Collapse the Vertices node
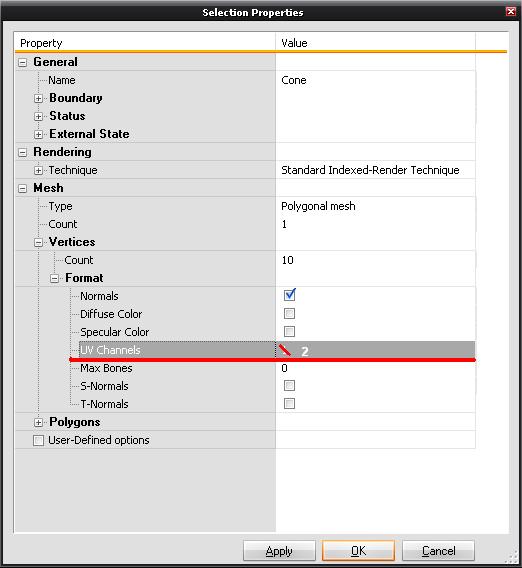The image size is (522, 568). pyautogui.click(x=38, y=243)
